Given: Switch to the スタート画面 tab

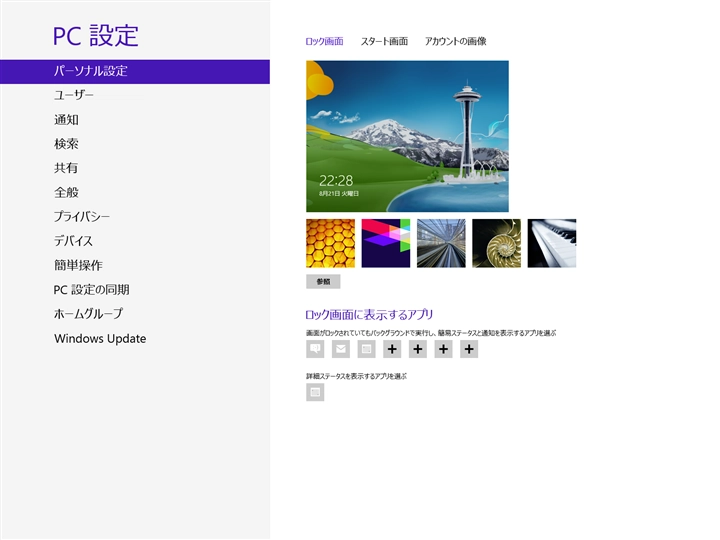Looking at the screenshot, I should pyautogui.click(x=384, y=41).
